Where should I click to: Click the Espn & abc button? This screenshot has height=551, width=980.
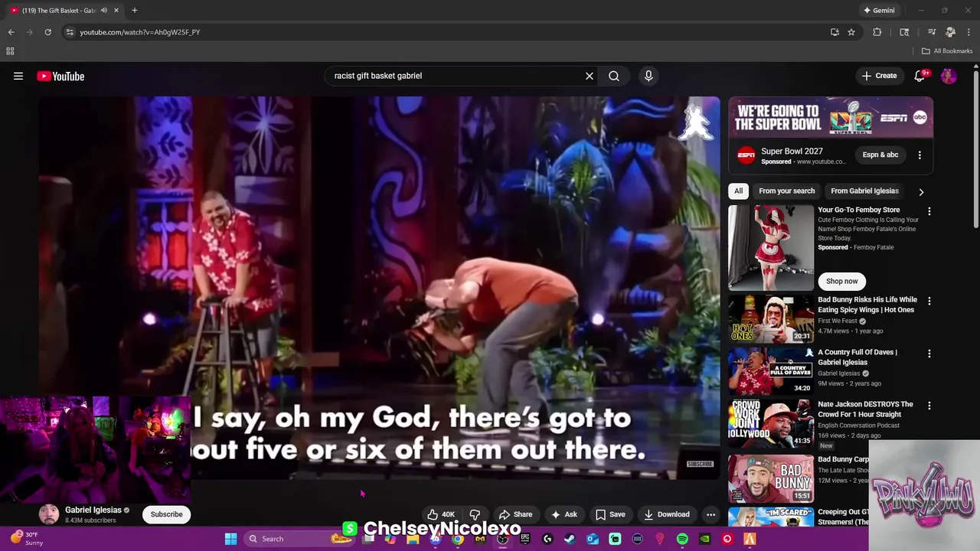[x=880, y=155]
